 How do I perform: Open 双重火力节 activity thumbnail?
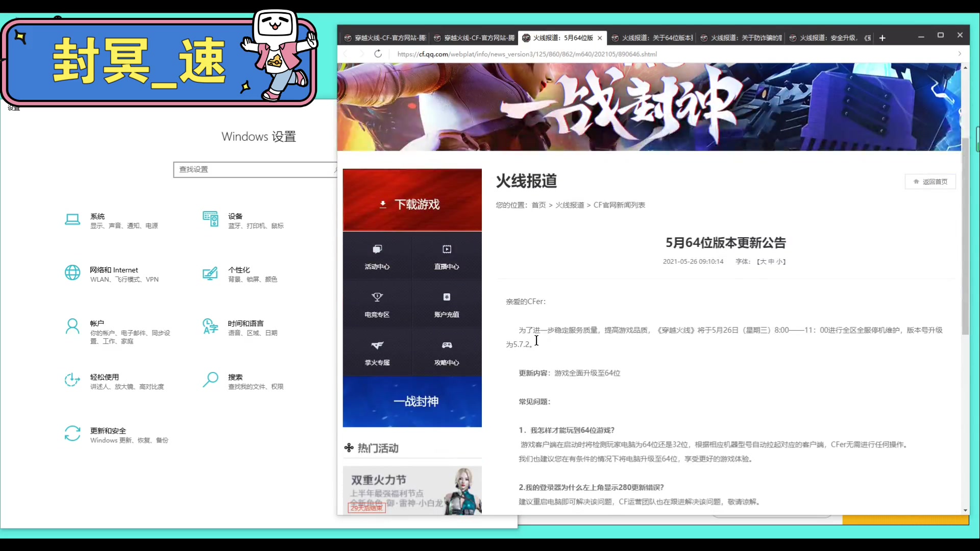pyautogui.click(x=412, y=490)
